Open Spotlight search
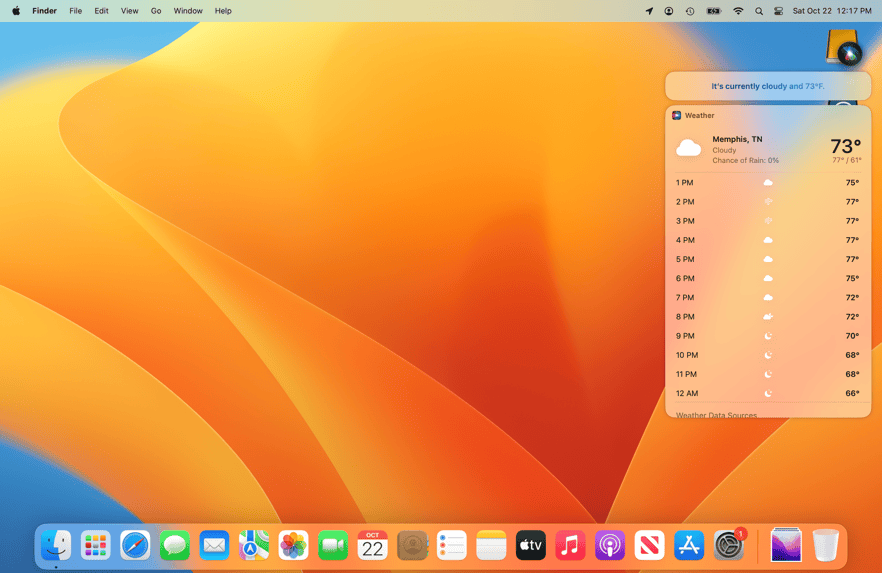The width and height of the screenshot is (882, 573). coord(759,11)
